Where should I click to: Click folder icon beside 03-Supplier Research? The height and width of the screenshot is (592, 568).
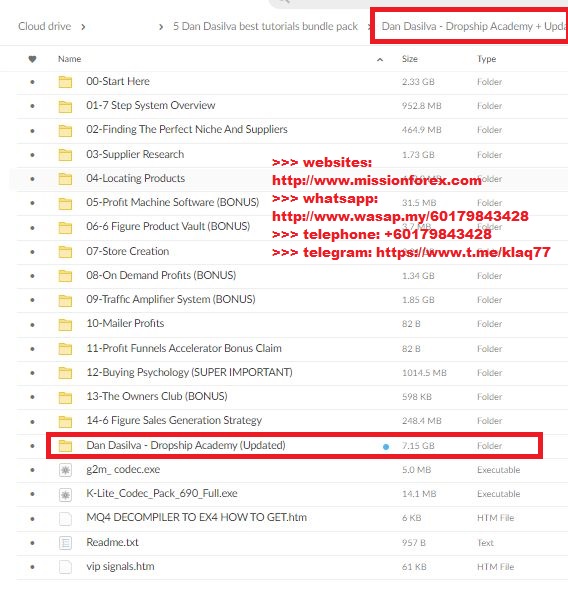65,154
